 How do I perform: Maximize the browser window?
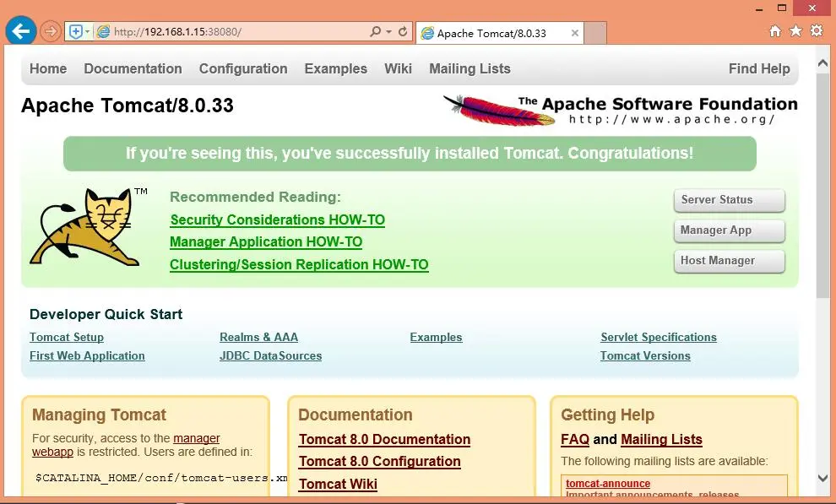tap(782, 8)
